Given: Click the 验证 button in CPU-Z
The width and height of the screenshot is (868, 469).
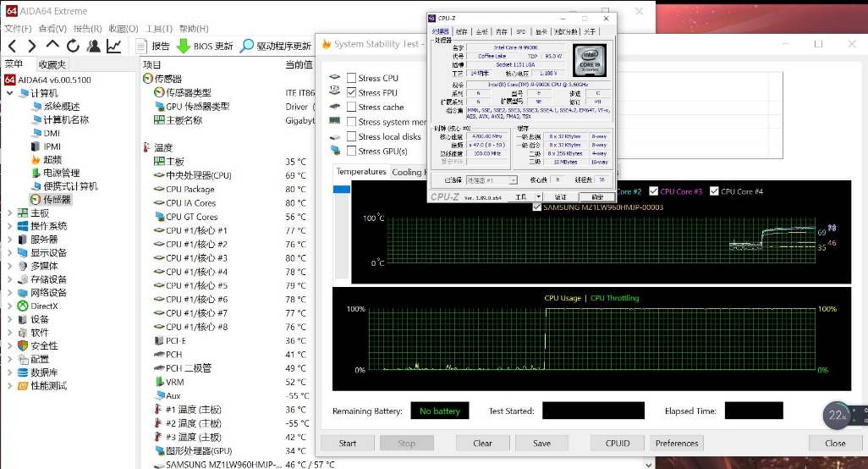Looking at the screenshot, I should 561,196.
